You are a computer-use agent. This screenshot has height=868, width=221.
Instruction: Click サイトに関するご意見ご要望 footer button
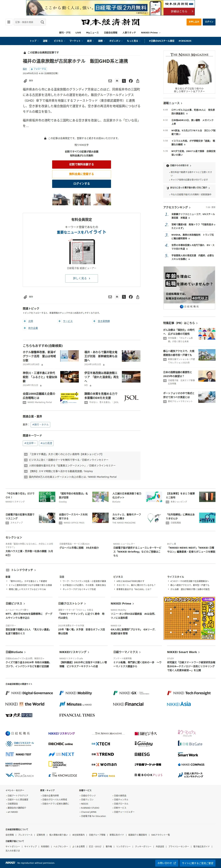[x=198, y=863]
